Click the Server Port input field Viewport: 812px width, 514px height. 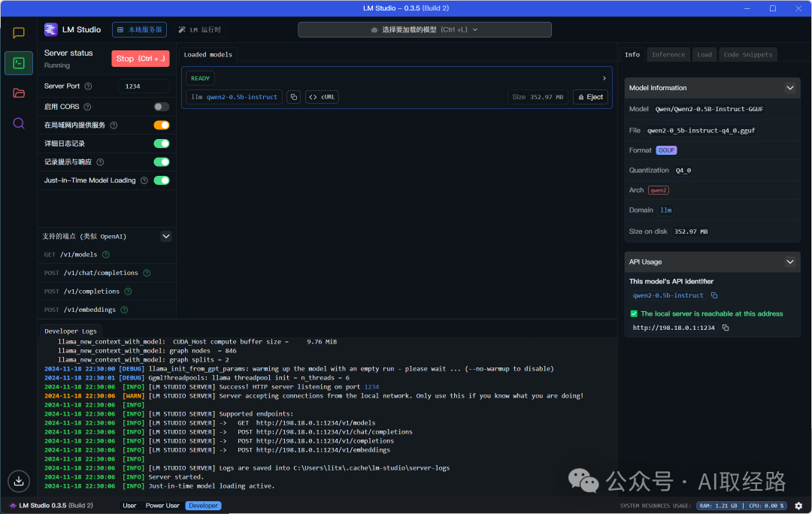(144, 86)
